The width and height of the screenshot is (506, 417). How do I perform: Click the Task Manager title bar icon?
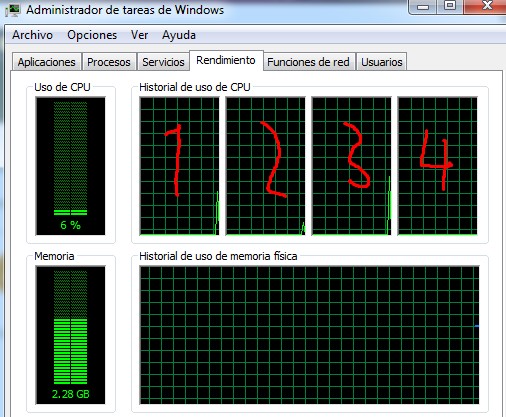point(13,10)
